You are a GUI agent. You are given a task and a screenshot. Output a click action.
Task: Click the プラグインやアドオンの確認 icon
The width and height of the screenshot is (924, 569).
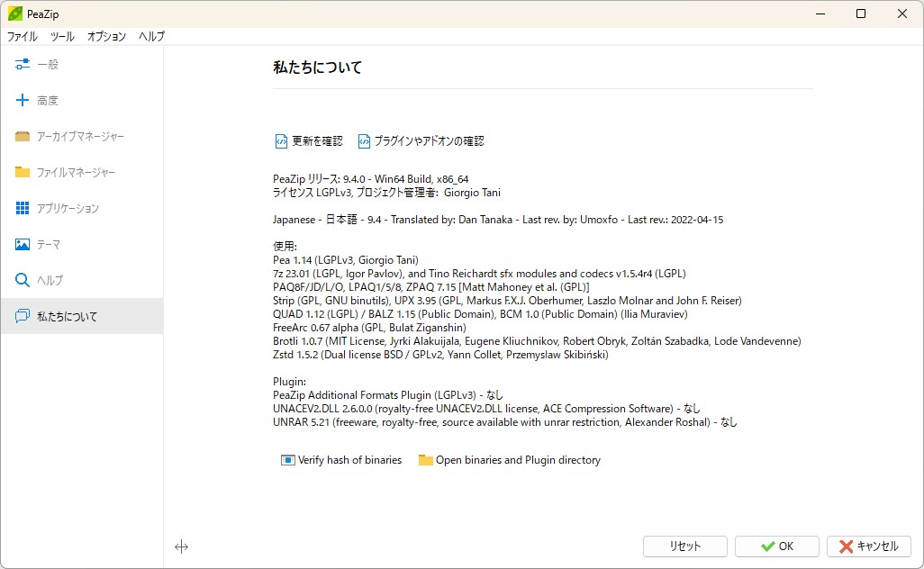(364, 140)
